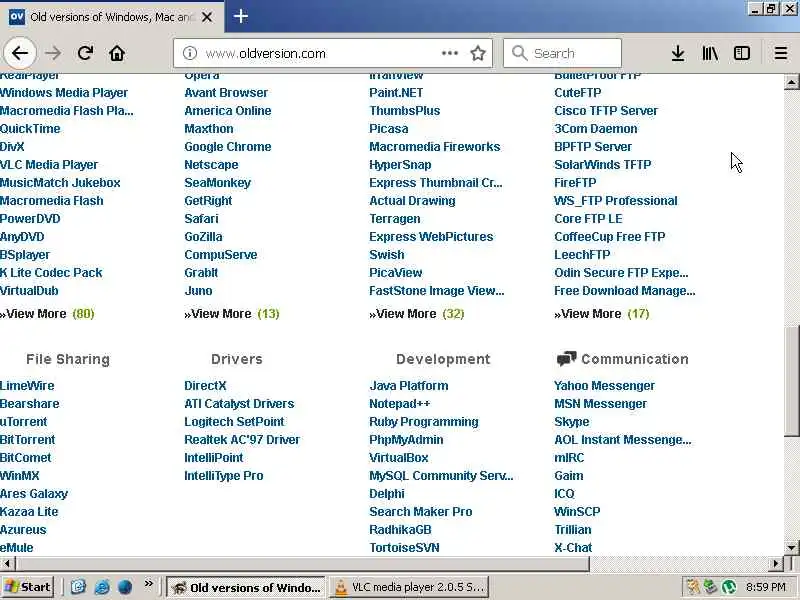
Task: Bookmark this page with the star
Action: point(478,53)
